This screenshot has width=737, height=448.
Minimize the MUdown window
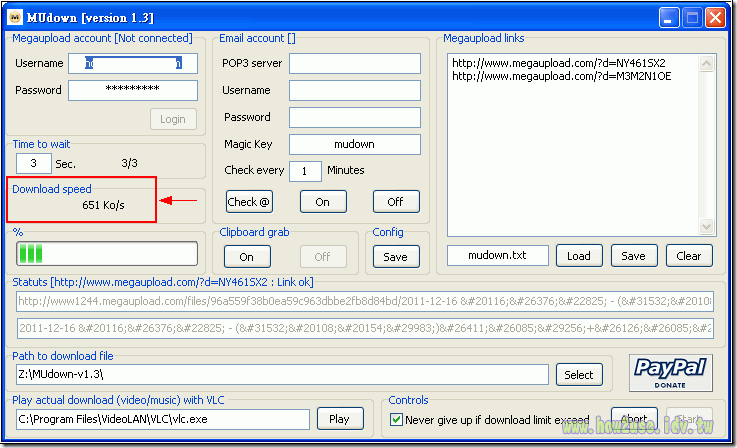tap(668, 18)
